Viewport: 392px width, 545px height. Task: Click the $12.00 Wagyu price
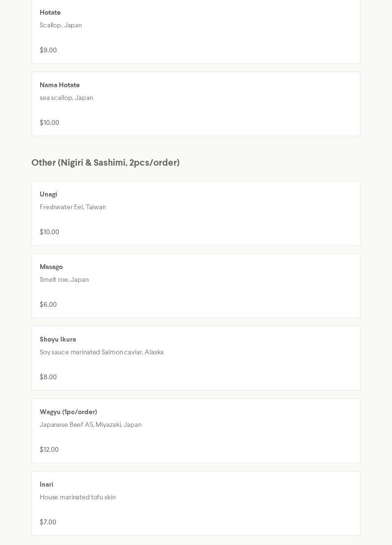[49, 450]
